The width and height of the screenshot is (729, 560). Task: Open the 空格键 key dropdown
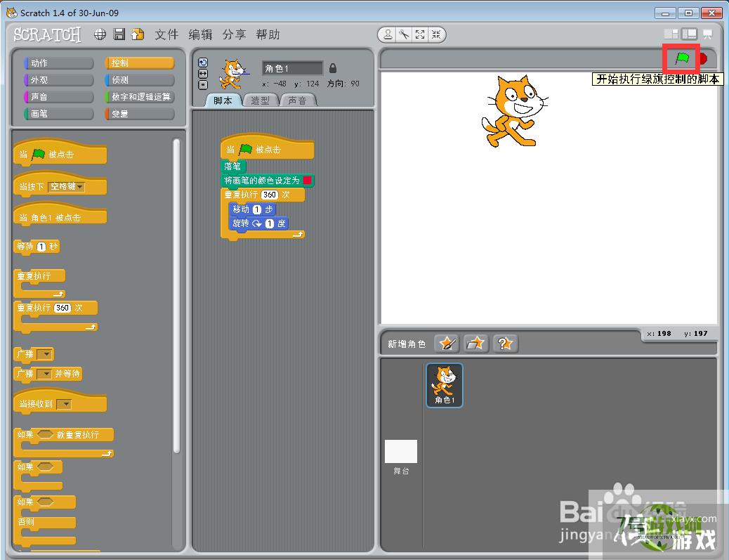67,186
